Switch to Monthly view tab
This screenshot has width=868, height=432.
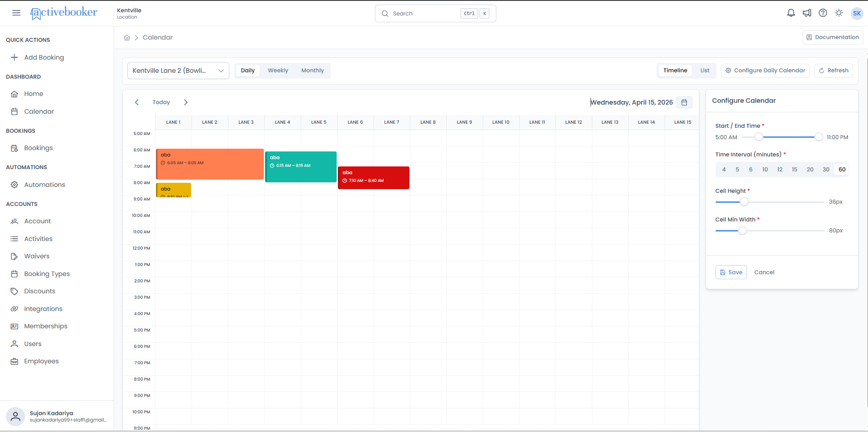click(313, 70)
